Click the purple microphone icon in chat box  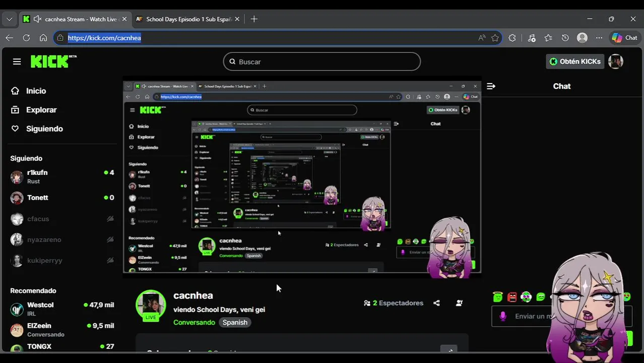[x=502, y=316]
